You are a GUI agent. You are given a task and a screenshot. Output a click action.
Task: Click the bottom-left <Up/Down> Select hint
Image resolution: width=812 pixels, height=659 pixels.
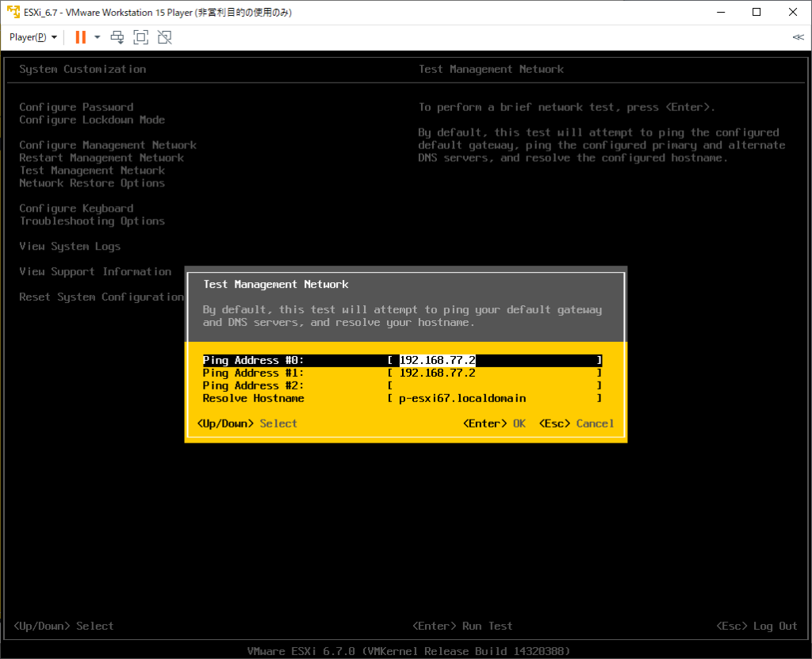63,626
